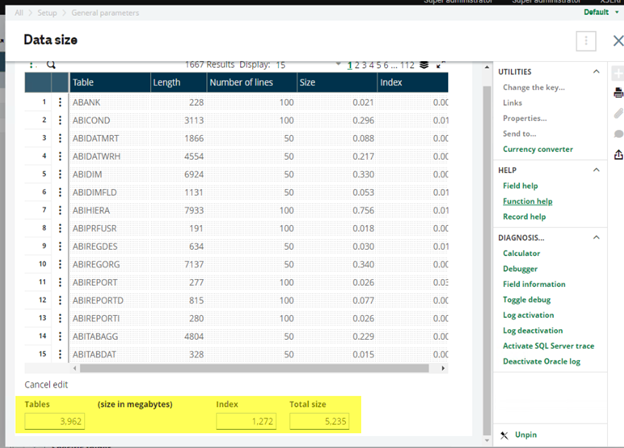This screenshot has height=448, width=624.
Task: Open row actions for ABIDIMFLD
Action: click(60, 192)
